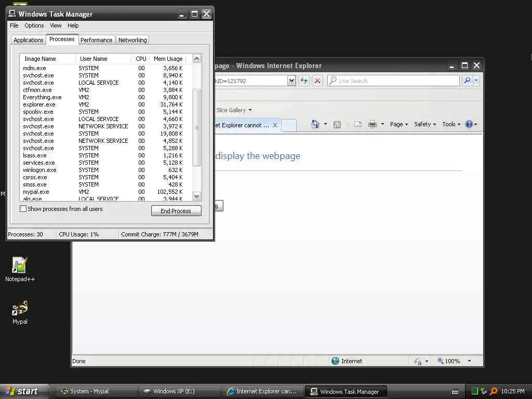Open the Help menu in Task Manager
Screen dimensions: 532x399
(x=73, y=25)
